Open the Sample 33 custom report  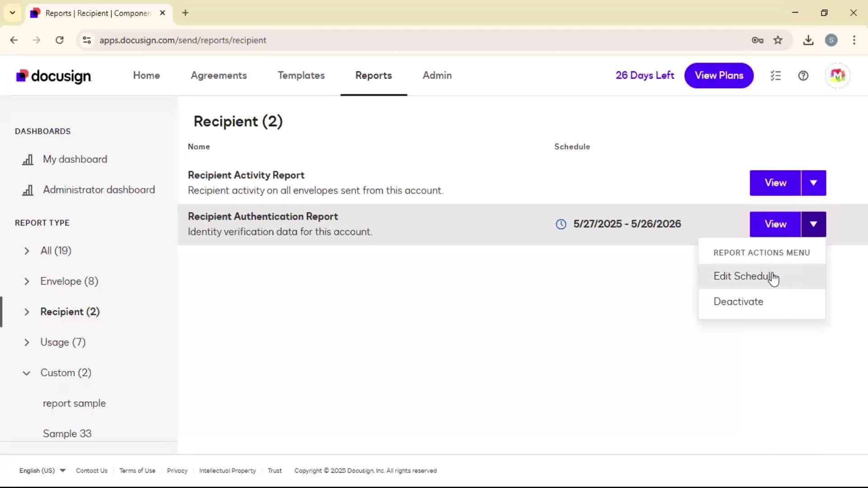(x=67, y=434)
